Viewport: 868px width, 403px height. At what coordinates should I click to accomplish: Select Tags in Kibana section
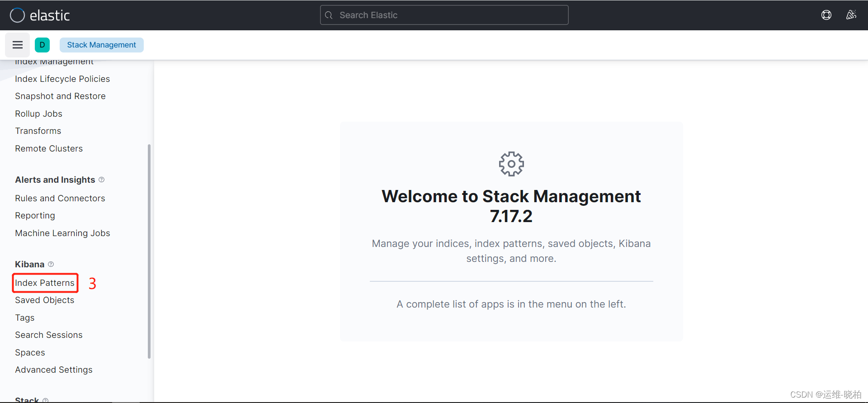25,318
